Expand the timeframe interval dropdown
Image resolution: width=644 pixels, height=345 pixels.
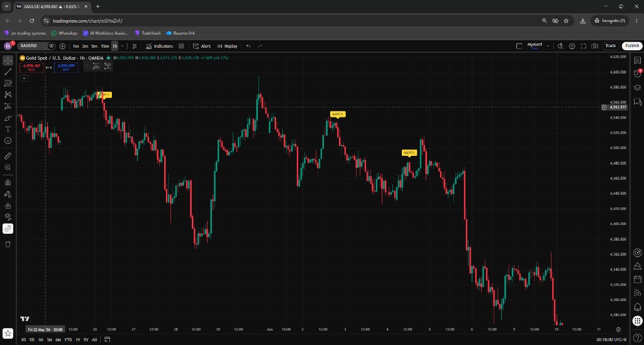pos(122,46)
